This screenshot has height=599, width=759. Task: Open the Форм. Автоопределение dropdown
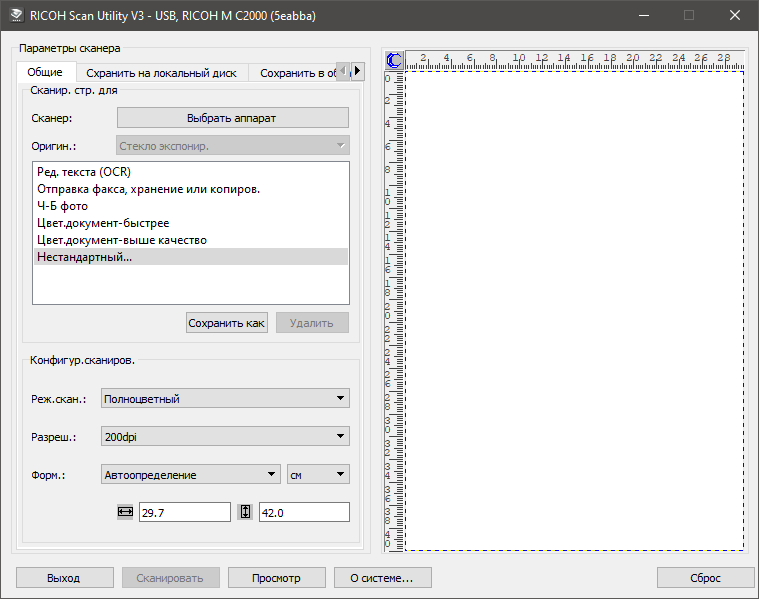click(x=191, y=475)
